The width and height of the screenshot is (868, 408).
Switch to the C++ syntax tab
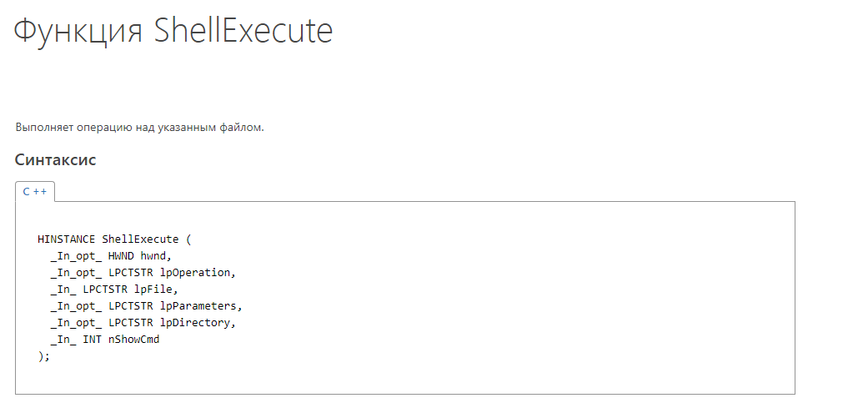click(x=35, y=191)
